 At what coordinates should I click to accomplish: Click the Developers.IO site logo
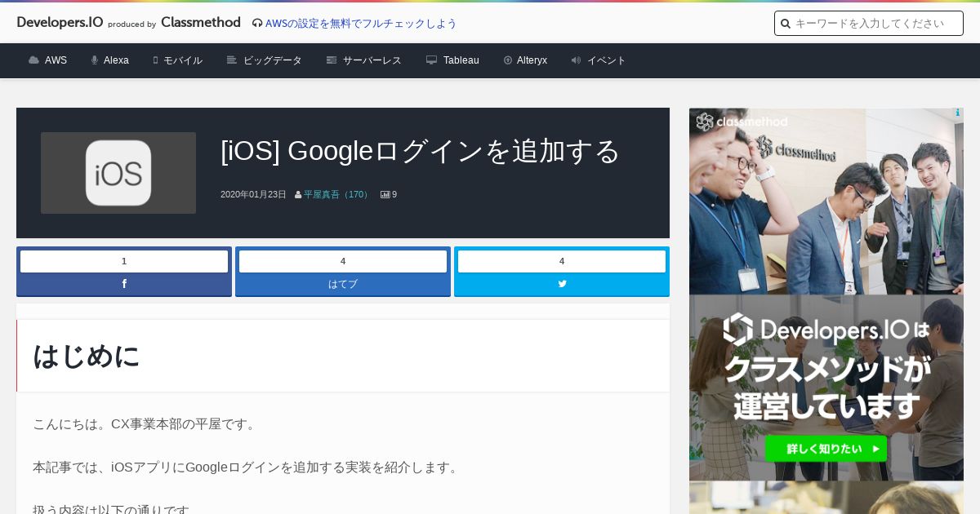pos(60,22)
